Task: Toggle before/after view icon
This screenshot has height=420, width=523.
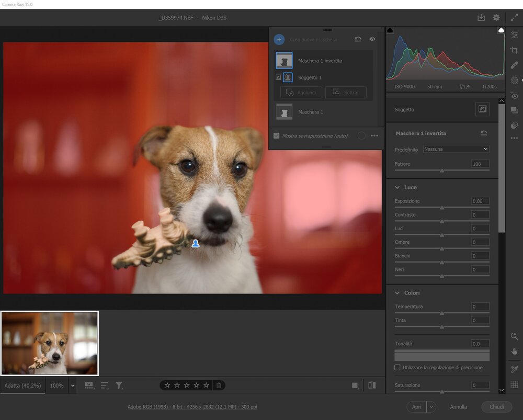Action: tap(372, 385)
